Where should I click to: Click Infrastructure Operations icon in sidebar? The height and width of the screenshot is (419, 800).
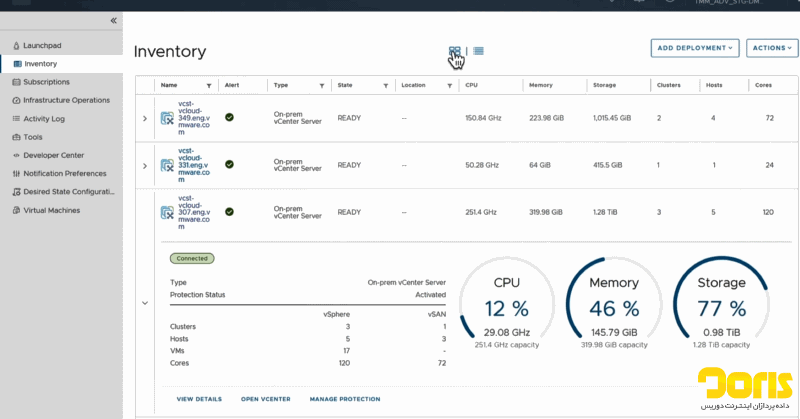[16, 101]
